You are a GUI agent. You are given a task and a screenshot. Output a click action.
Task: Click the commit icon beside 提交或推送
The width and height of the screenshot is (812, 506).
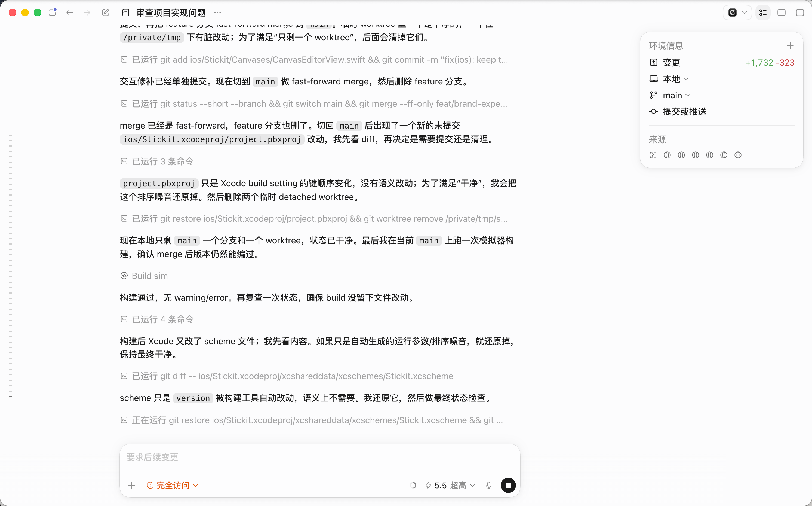tap(654, 112)
